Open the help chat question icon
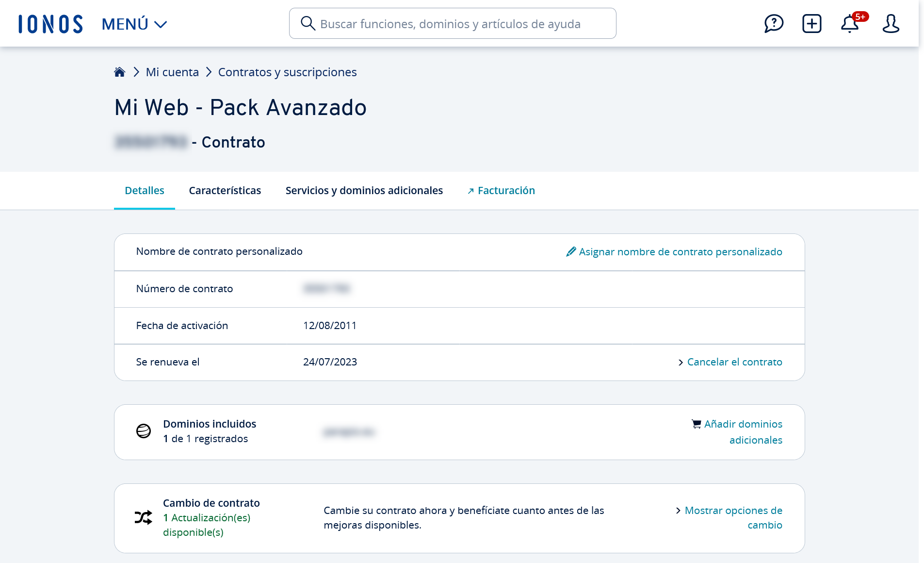Image resolution: width=924 pixels, height=563 pixels. [x=774, y=23]
